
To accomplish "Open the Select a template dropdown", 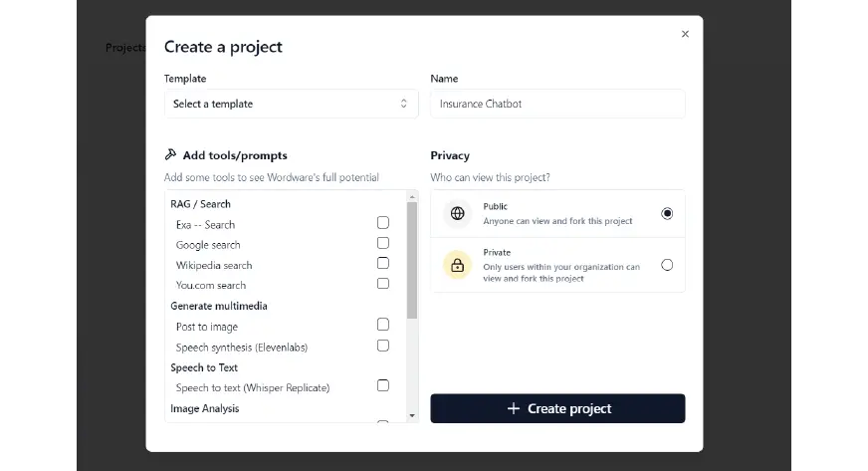I will tap(292, 104).
